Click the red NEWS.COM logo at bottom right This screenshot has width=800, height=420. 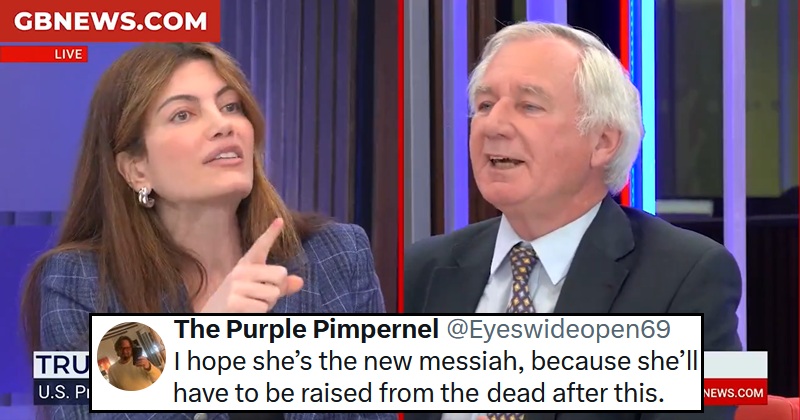[x=735, y=392]
